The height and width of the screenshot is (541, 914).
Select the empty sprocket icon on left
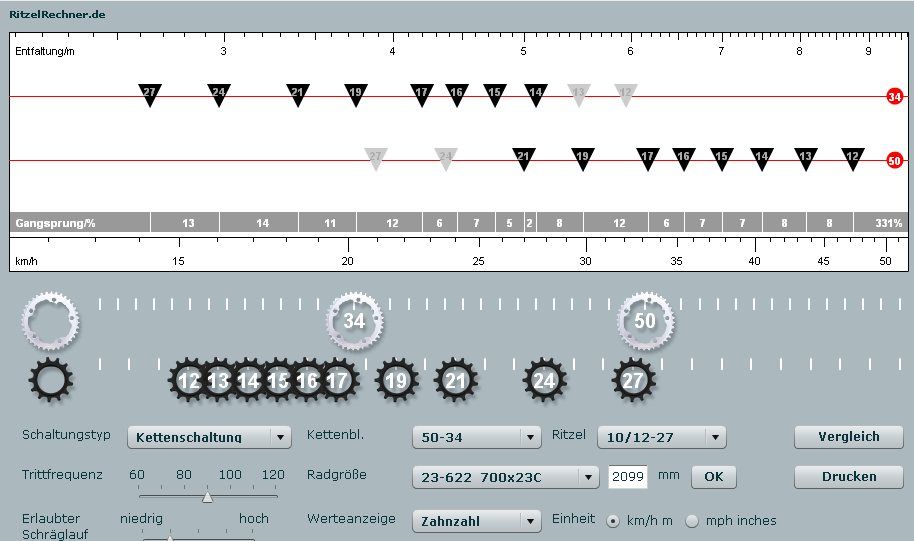click(x=50, y=380)
